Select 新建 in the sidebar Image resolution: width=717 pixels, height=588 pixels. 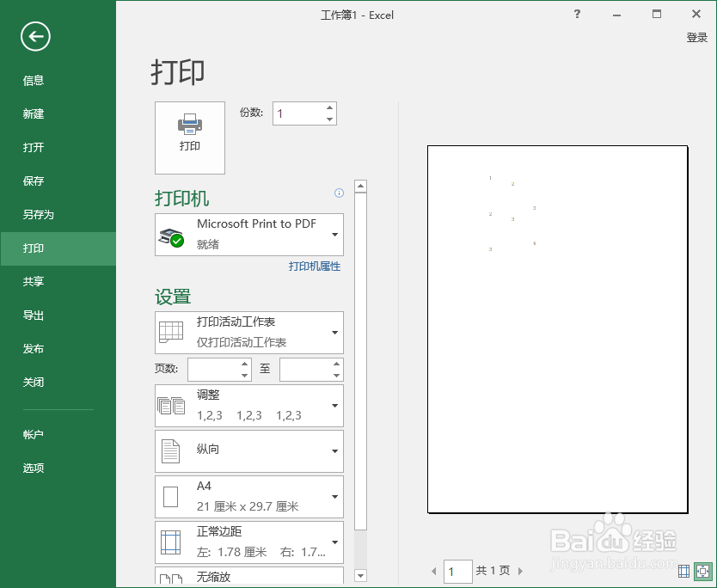tap(58, 113)
